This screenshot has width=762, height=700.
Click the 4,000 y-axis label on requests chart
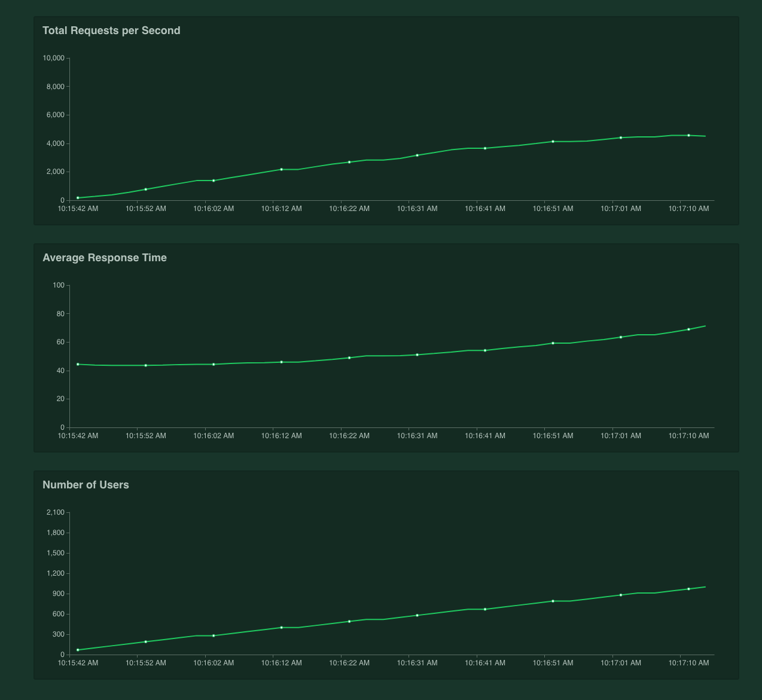55,143
